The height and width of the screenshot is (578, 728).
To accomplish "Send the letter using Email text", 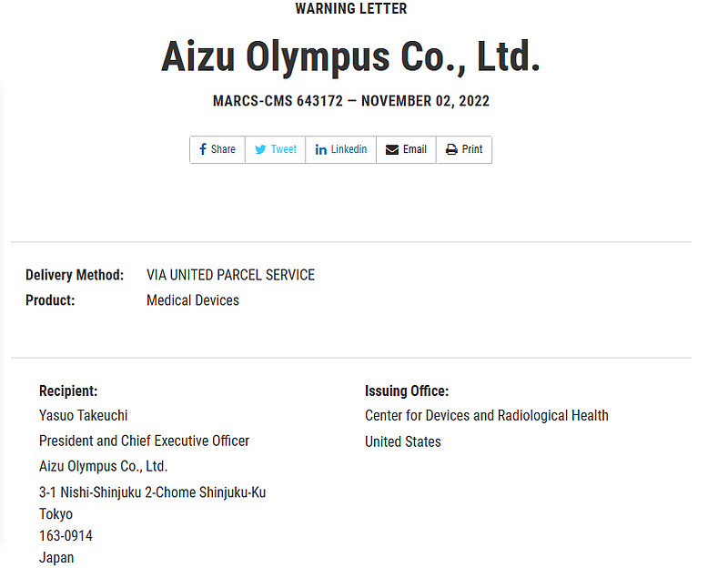I will 415,149.
